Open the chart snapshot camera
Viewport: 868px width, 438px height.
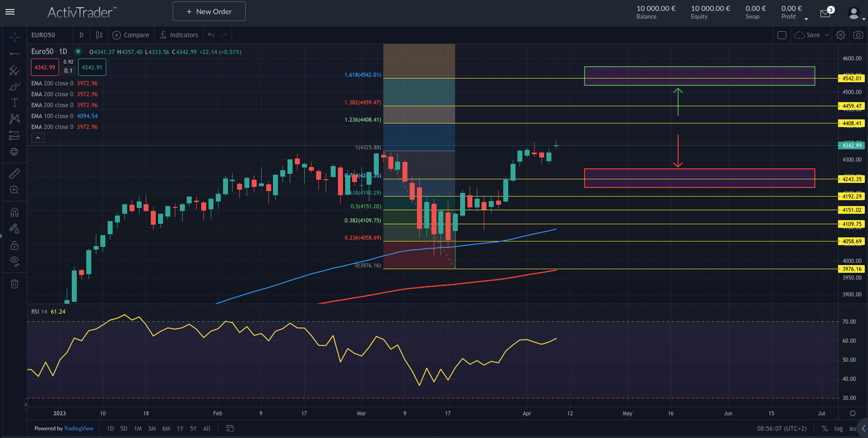pyautogui.click(x=858, y=34)
